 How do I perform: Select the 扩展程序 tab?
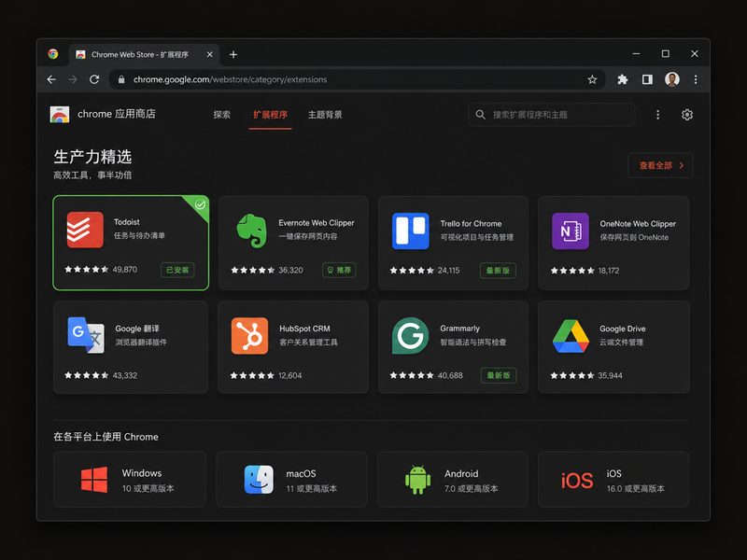coord(270,115)
